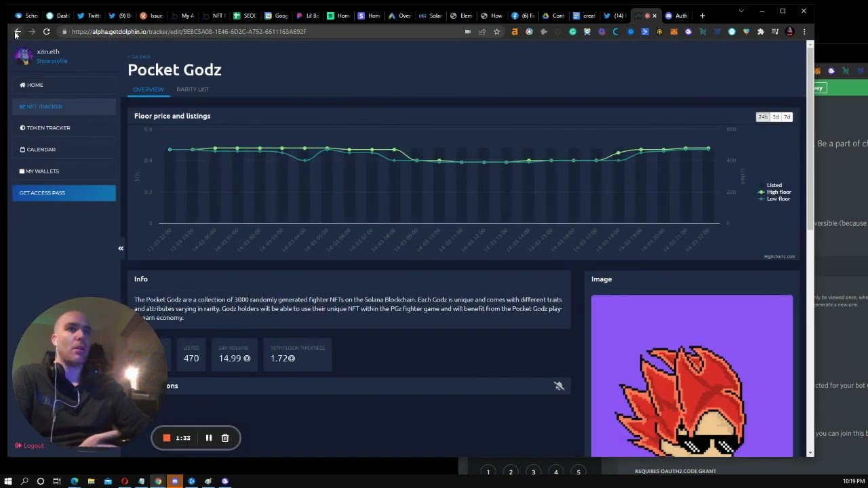Open File Explorer from taskbar
868x488 pixels.
91,481
